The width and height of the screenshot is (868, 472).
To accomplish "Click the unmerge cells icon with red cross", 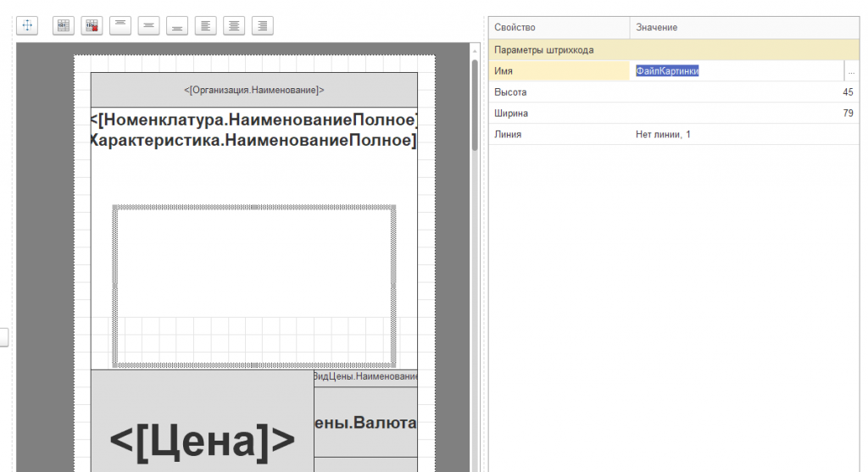I will 92,25.
